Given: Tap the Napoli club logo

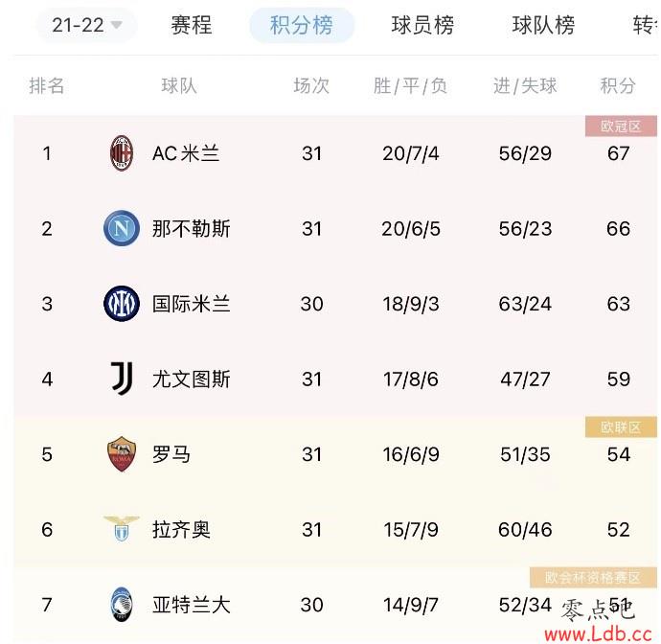Looking at the screenshot, I should point(122,228).
